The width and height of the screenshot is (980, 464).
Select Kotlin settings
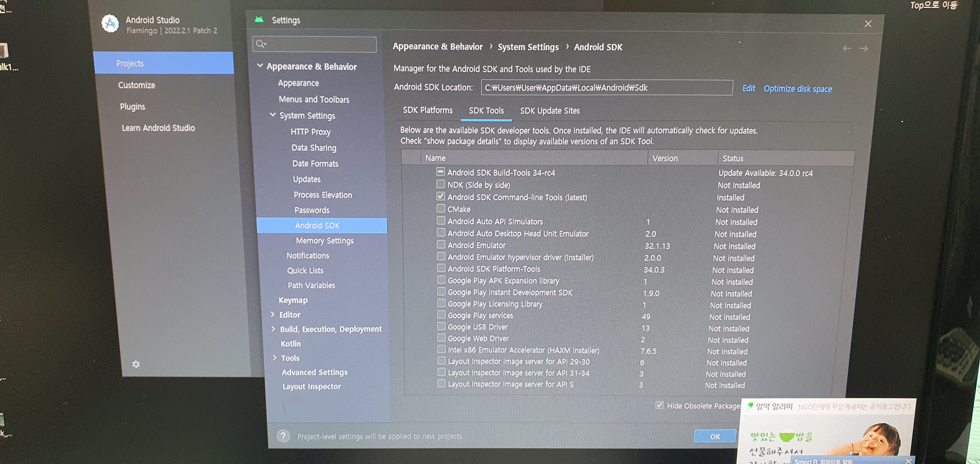click(290, 344)
